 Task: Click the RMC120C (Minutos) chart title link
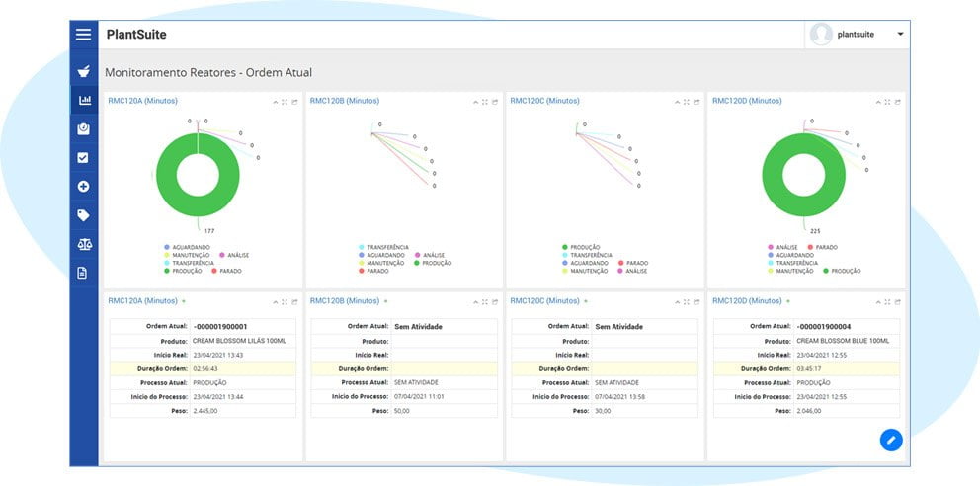coord(544,101)
